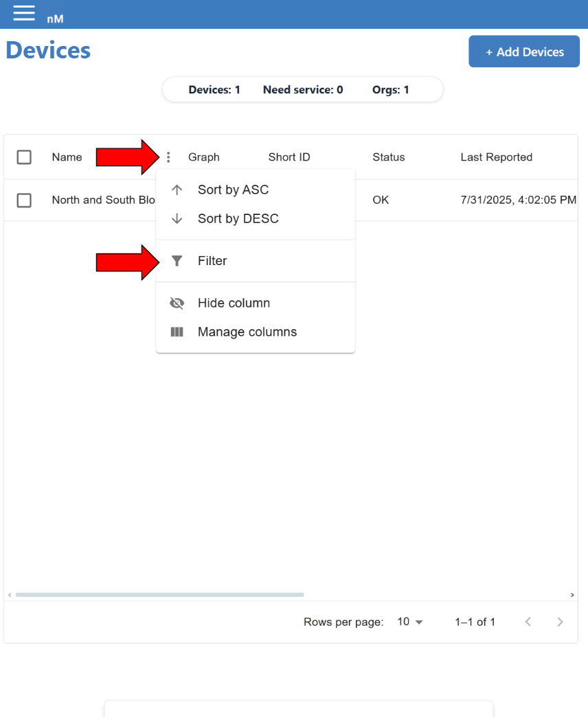This screenshot has height=717, width=588.
Task: Open the hamburger navigation menu
Action: 24,13
